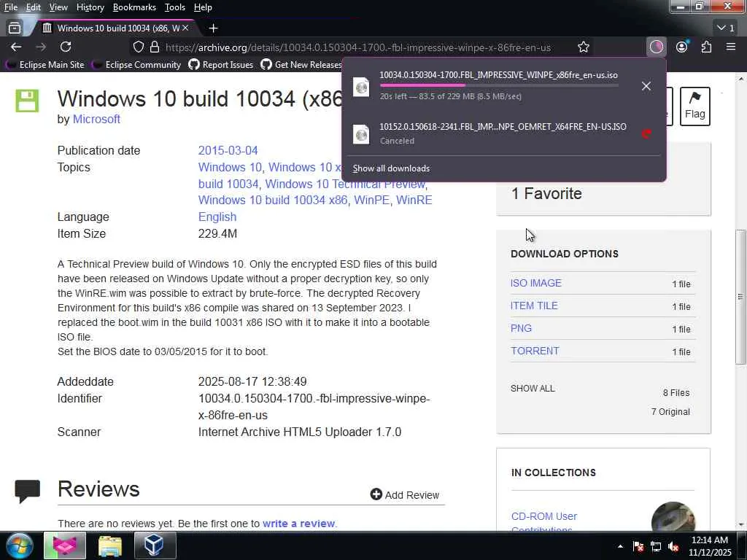747x560 pixels.
Task: Expand the list all tabs dropdown
Action: click(726, 28)
